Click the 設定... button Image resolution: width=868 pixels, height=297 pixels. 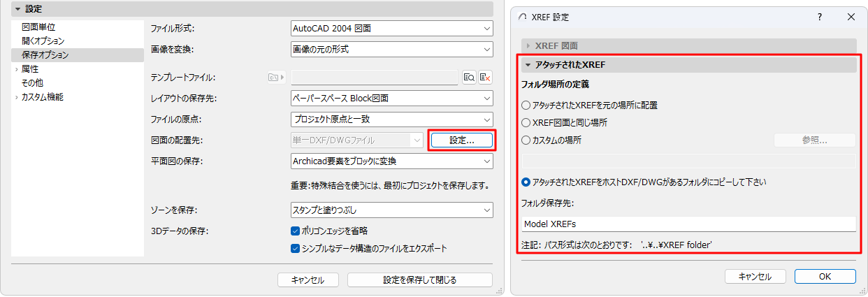(462, 140)
